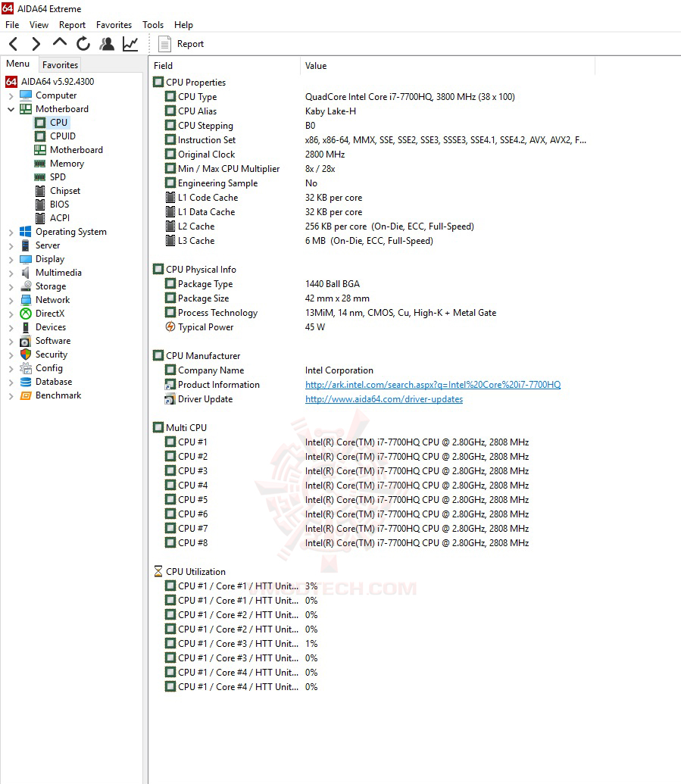Open the Tools menu
The image size is (681, 784).
[153, 24]
